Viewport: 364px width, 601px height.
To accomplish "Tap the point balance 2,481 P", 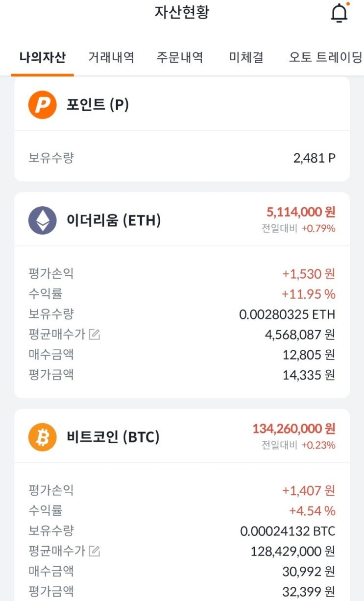I will 315,158.
